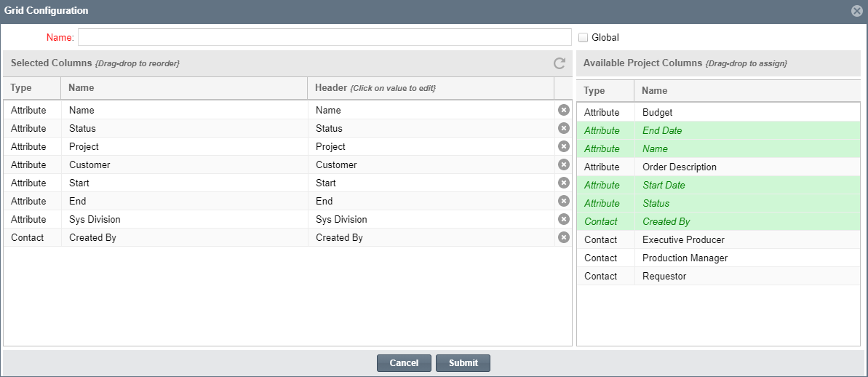868x377 pixels.
Task: Edit the Sys Division header value
Action: 431,220
